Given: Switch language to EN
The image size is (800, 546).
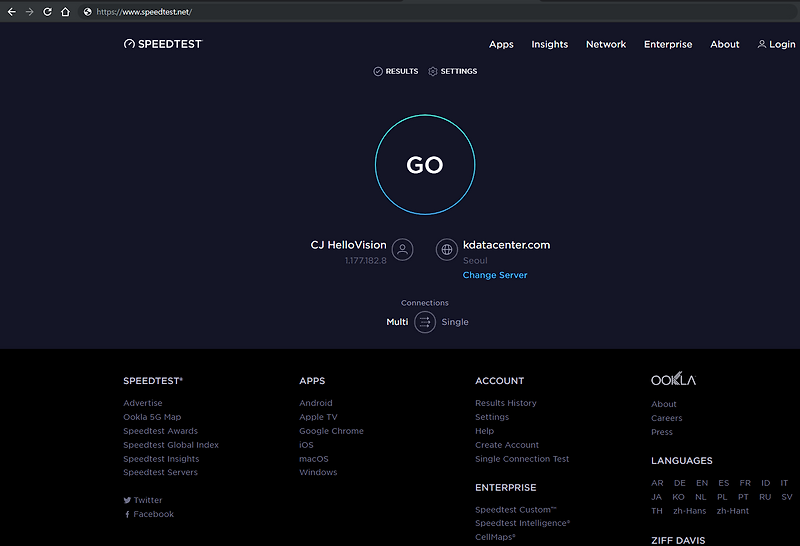Looking at the screenshot, I should (702, 483).
